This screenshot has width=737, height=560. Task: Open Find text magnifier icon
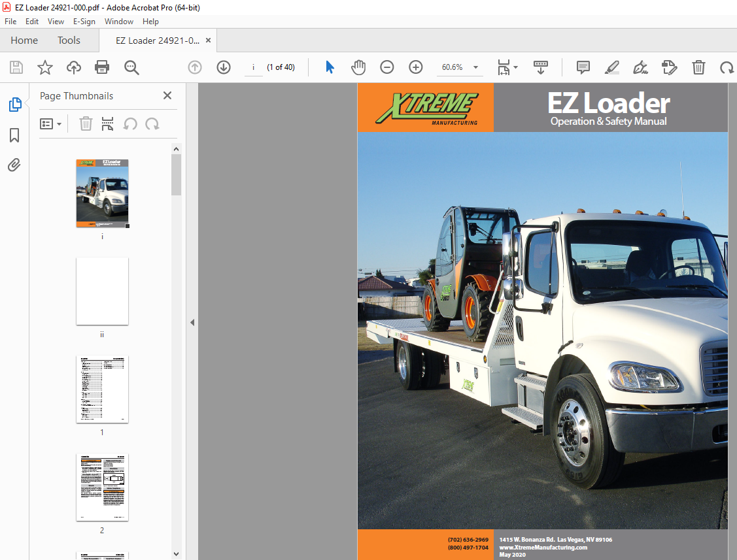(131, 67)
